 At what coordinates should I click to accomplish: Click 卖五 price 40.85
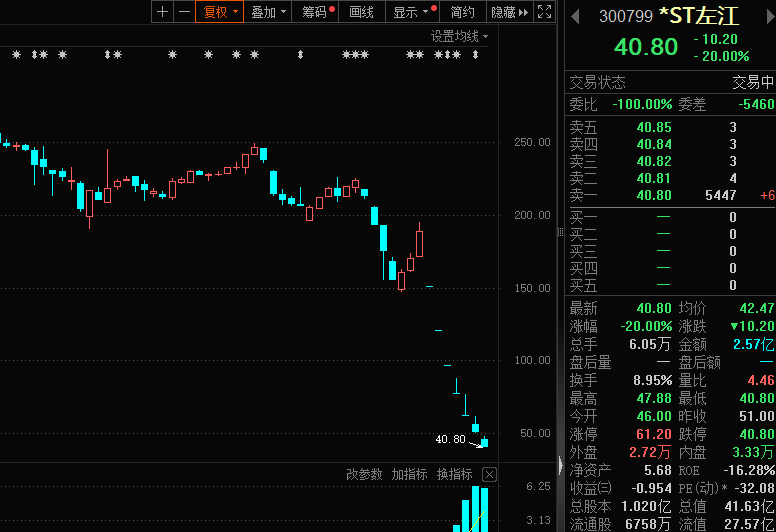654,128
